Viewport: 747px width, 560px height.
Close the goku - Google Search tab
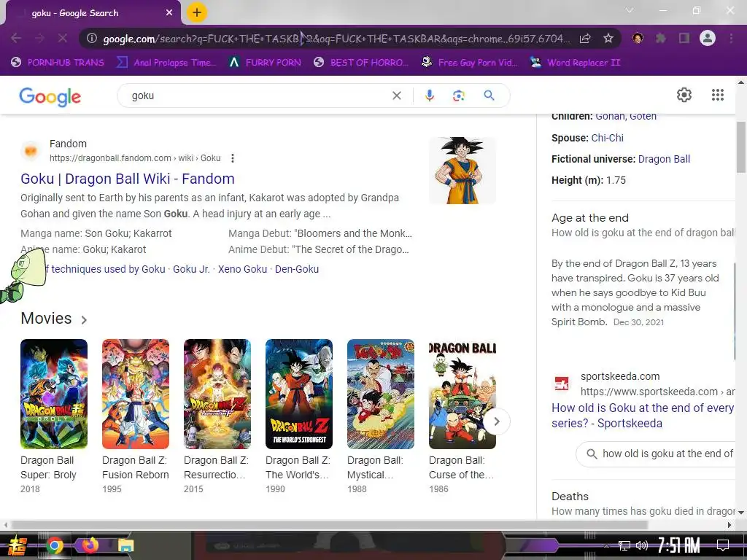tap(169, 13)
